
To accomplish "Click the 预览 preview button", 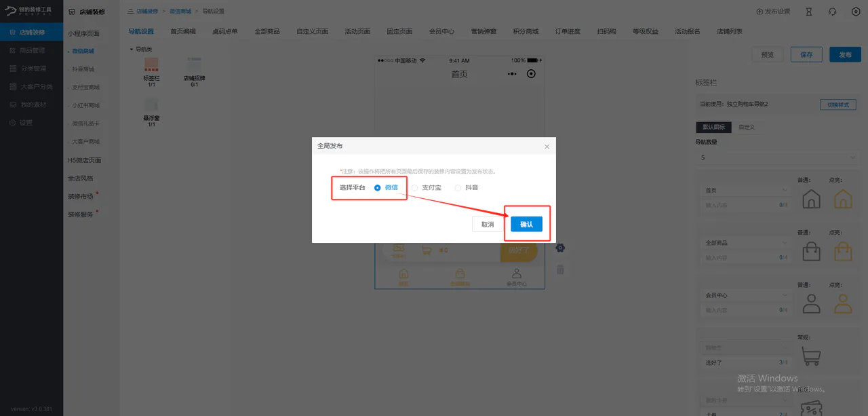I will [768, 55].
